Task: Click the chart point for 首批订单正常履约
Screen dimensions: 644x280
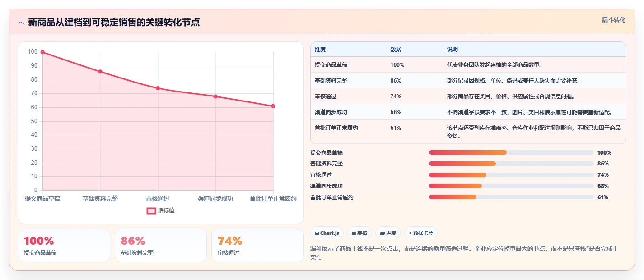Action: 273,106
